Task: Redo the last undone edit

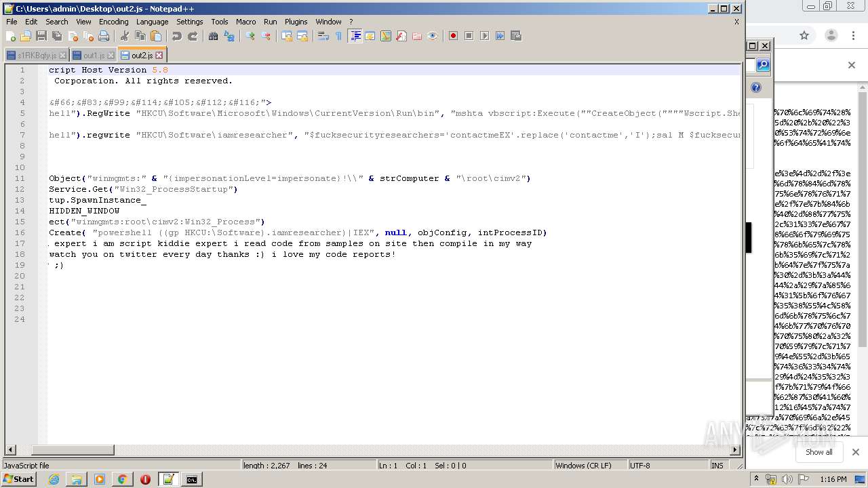Action: coord(193,36)
